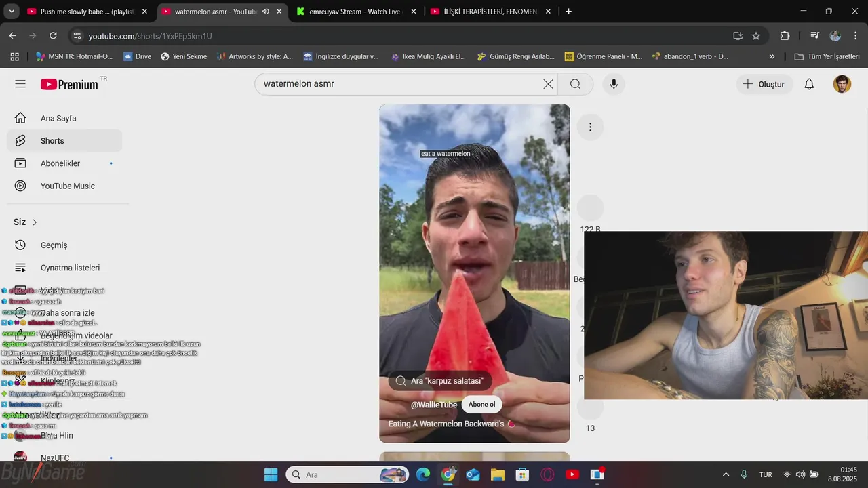Image resolution: width=868 pixels, height=488 pixels.
Task: Open YouTube app from taskbar
Action: 572,474
